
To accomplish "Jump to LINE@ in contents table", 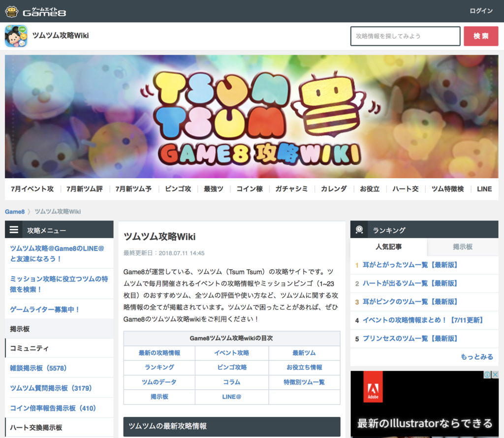I will [232, 397].
